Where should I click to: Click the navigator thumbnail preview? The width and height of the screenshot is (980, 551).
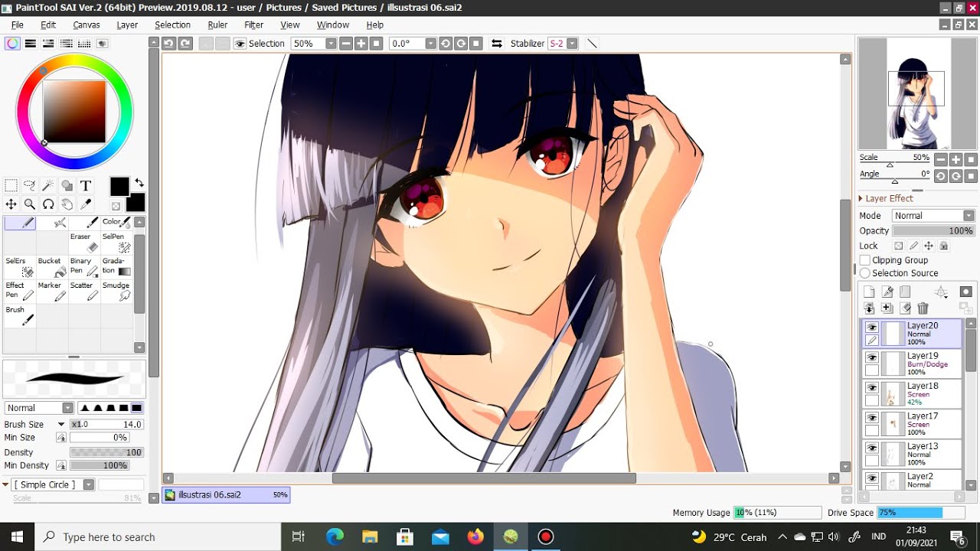[917, 94]
